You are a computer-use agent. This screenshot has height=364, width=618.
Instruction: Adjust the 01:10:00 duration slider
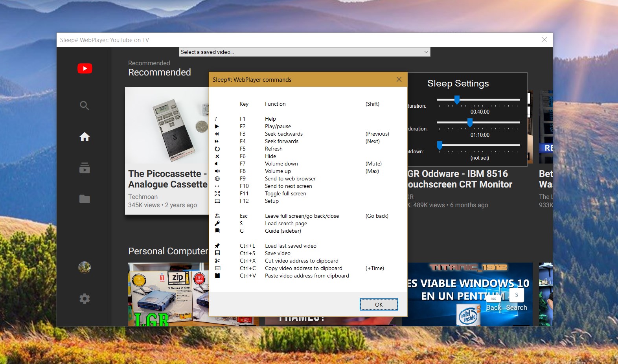470,123
